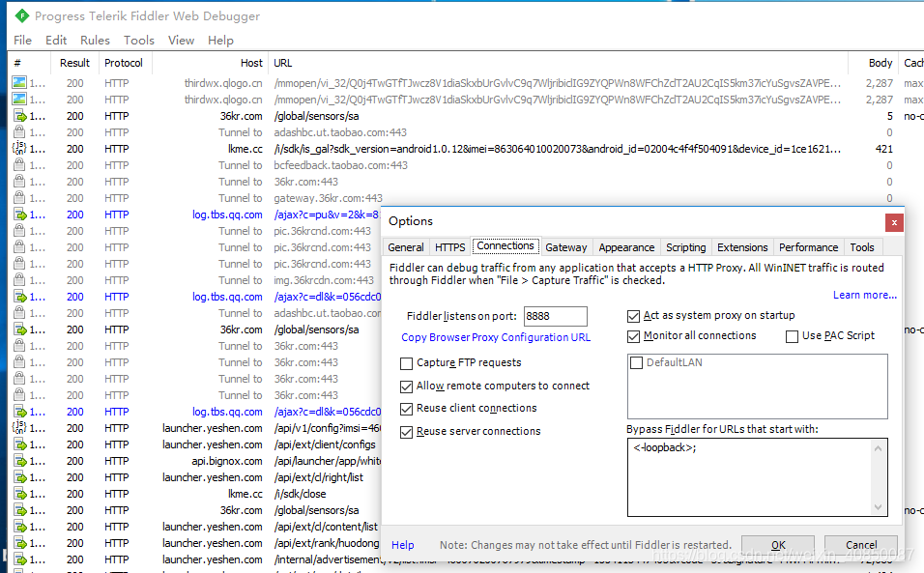Click the JSON icon of /api/v1/config?imsi row
The image size is (924, 573).
[19, 427]
